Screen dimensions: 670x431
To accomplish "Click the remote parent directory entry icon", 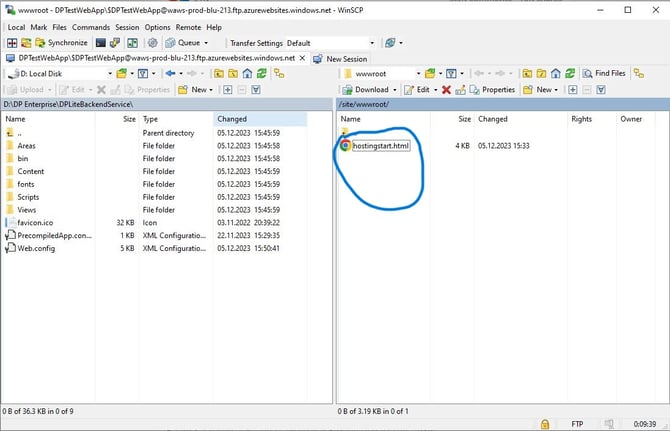I will [345, 131].
